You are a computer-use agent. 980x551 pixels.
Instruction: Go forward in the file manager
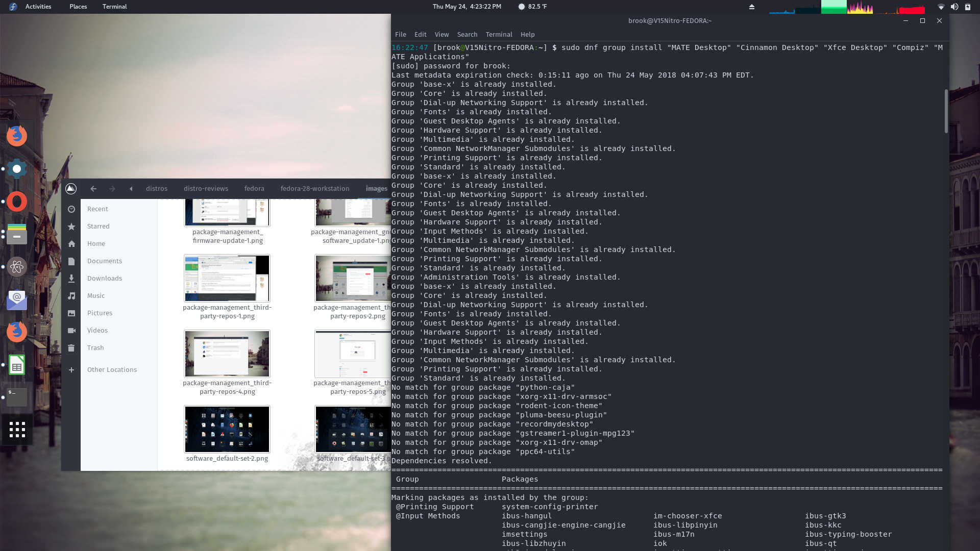click(x=112, y=188)
